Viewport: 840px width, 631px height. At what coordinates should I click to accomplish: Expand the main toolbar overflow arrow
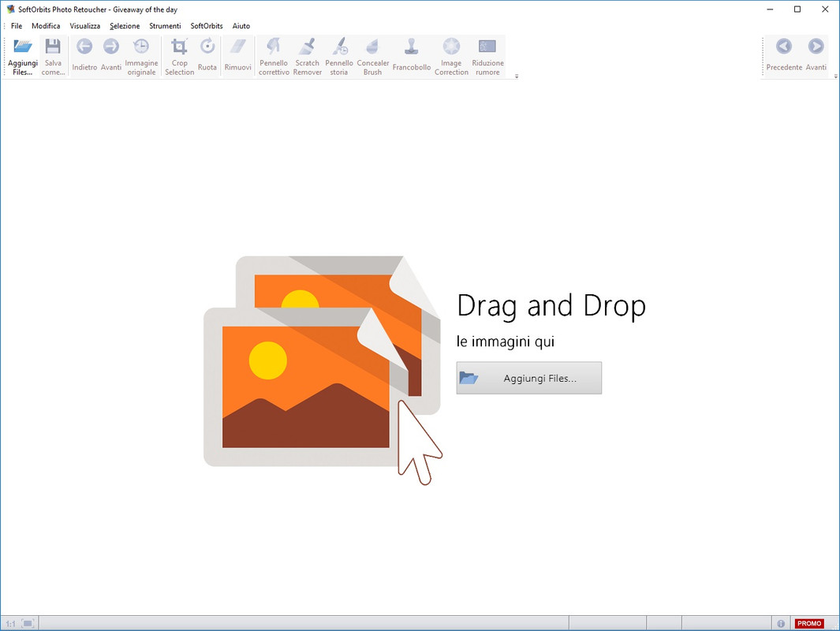517,77
